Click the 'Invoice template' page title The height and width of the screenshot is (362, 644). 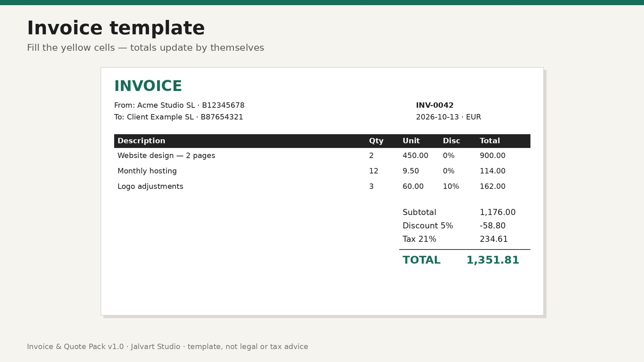tap(116, 28)
